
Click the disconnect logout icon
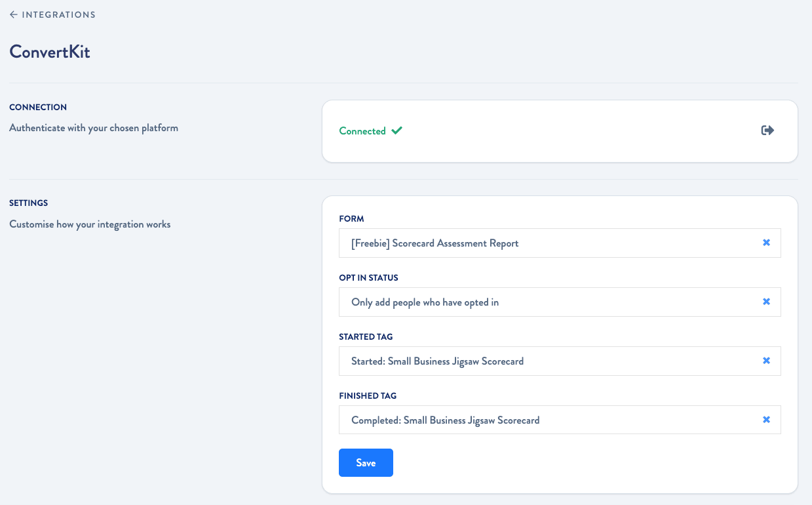pyautogui.click(x=767, y=131)
